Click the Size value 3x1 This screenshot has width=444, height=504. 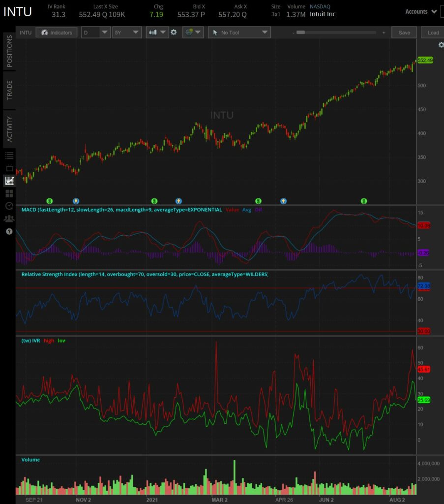tap(276, 14)
